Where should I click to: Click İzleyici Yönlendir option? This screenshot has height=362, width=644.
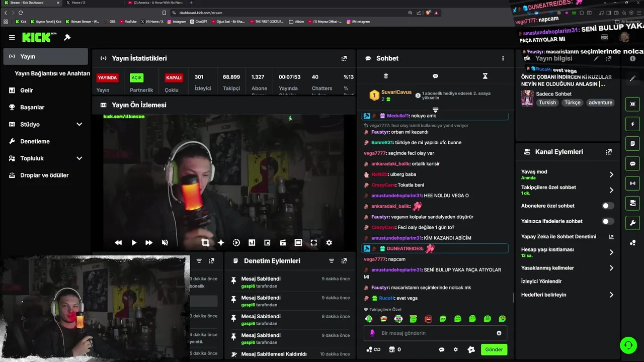point(541,282)
